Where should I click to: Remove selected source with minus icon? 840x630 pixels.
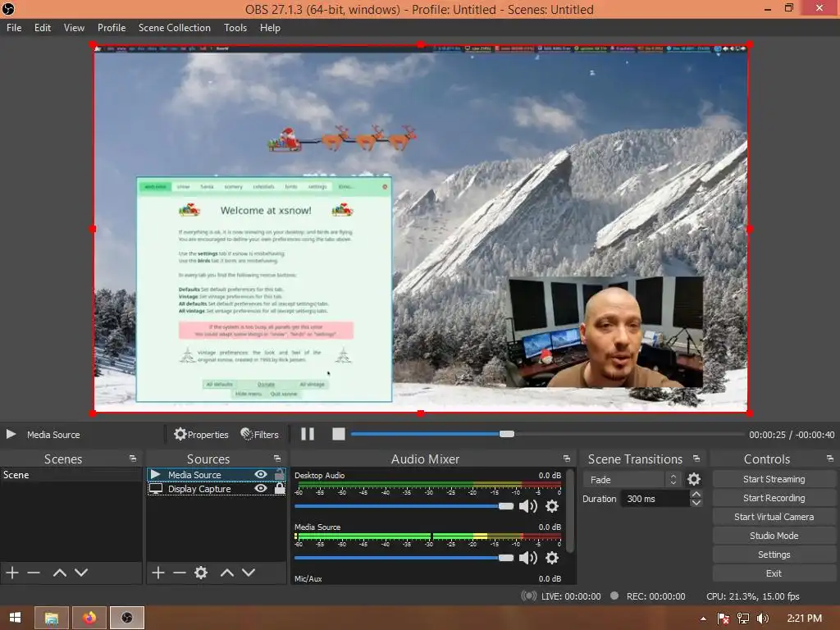180,573
